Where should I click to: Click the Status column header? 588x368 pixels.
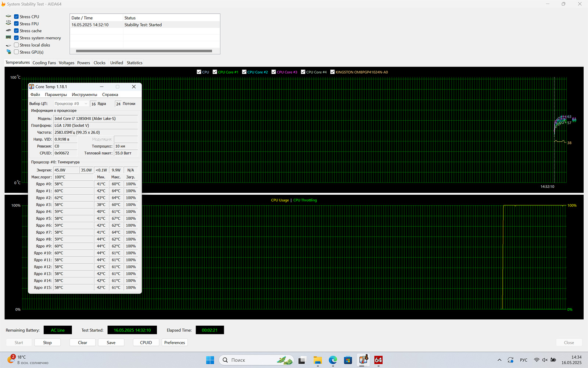click(172, 18)
